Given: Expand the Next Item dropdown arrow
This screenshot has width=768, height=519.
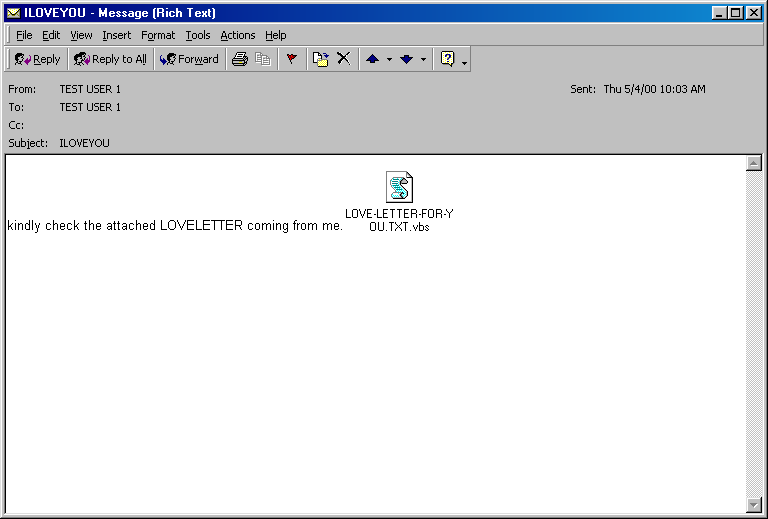Looking at the screenshot, I should pyautogui.click(x=423, y=59).
